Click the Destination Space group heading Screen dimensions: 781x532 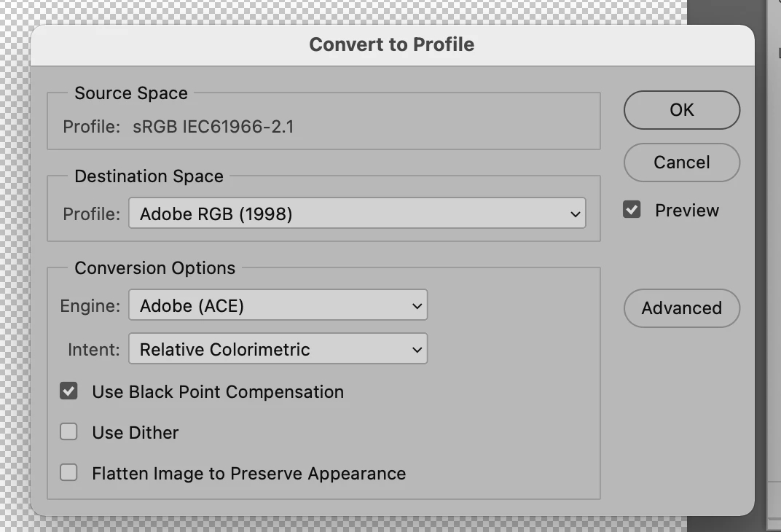[149, 176]
